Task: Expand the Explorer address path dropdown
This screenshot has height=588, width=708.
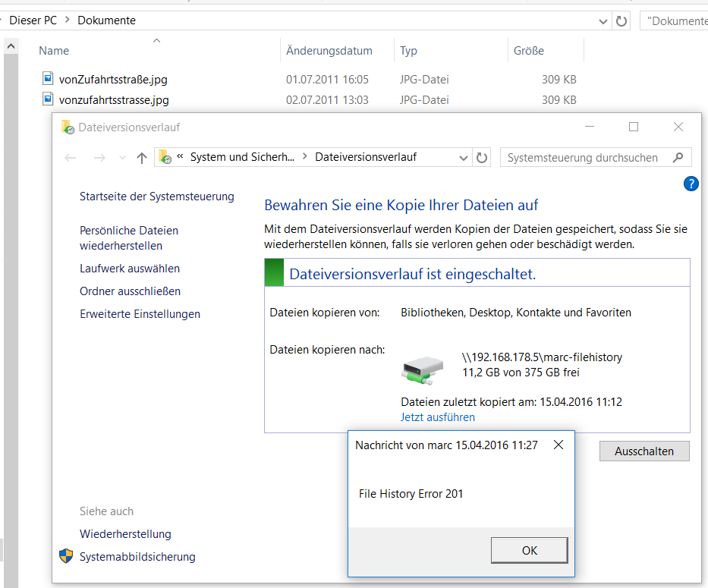Action: (x=604, y=20)
